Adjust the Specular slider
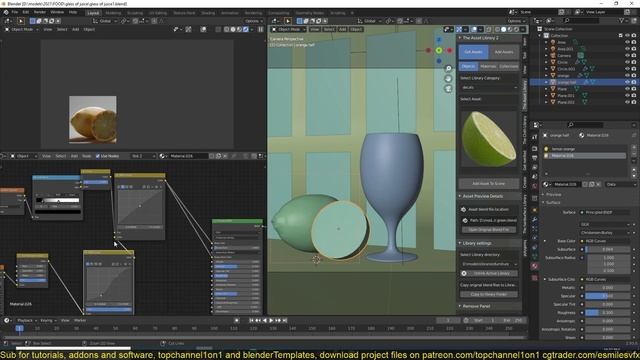Viewport: 640px width, 360px height. coord(608,296)
